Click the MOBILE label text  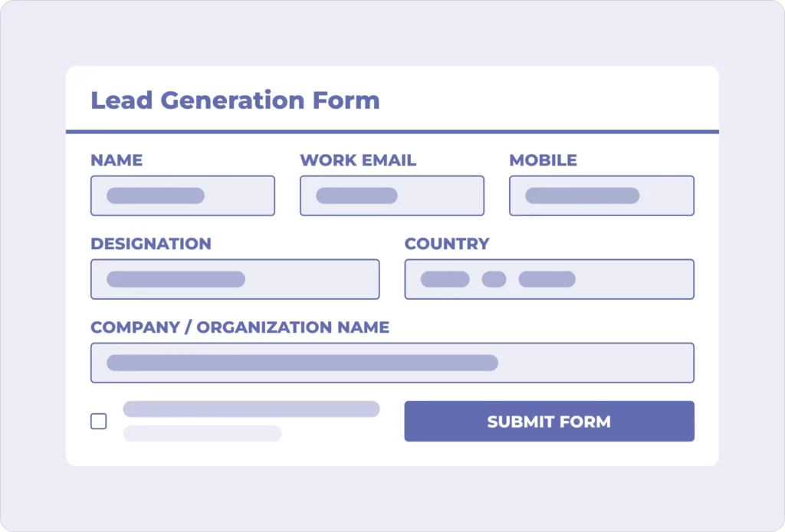[x=543, y=160]
